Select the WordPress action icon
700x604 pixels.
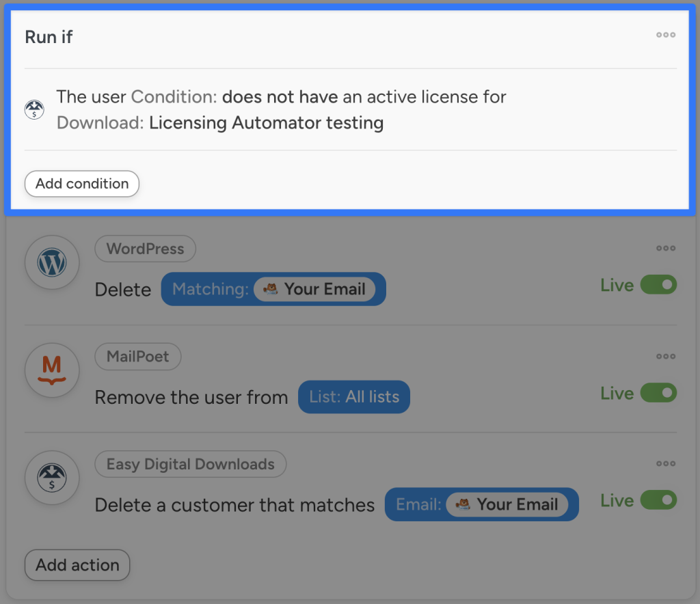52,262
